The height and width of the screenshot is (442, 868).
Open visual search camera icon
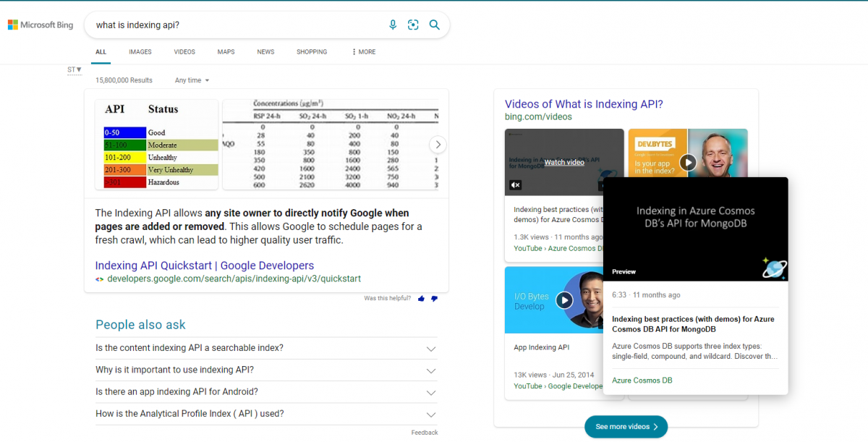point(413,25)
